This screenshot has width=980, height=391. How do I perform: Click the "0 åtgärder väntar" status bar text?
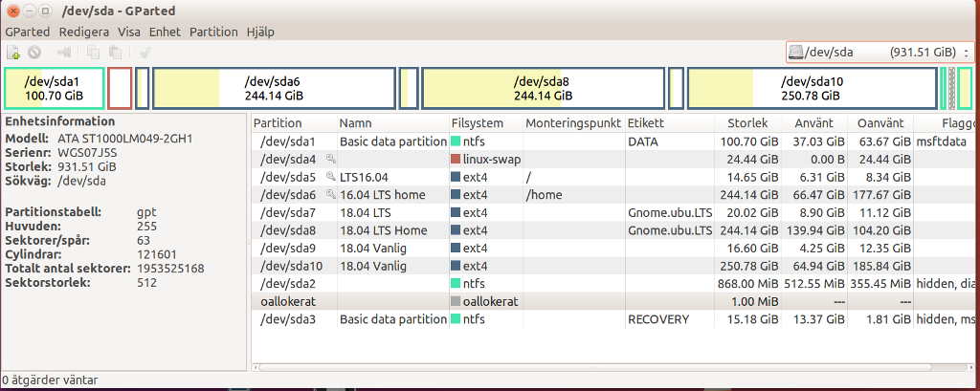tap(50, 380)
